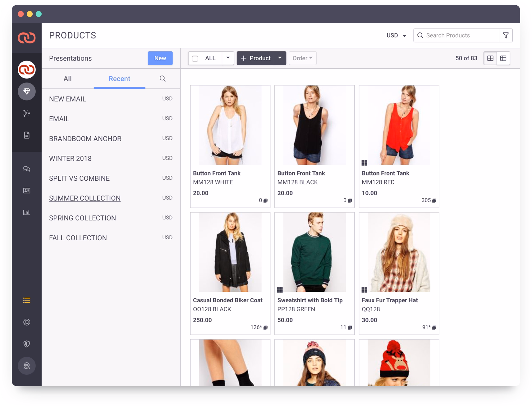The height and width of the screenshot is (406, 532).
Task: Open the network nodes icon in sidebar
Action: [x=27, y=113]
